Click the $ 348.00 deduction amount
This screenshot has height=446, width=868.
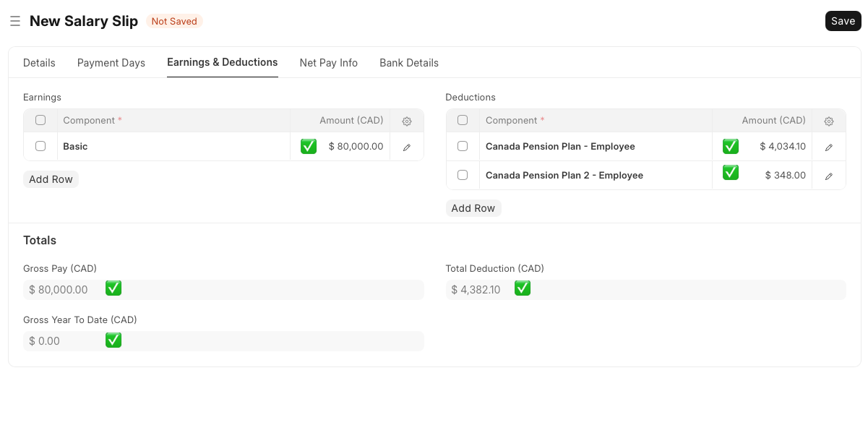pos(786,175)
